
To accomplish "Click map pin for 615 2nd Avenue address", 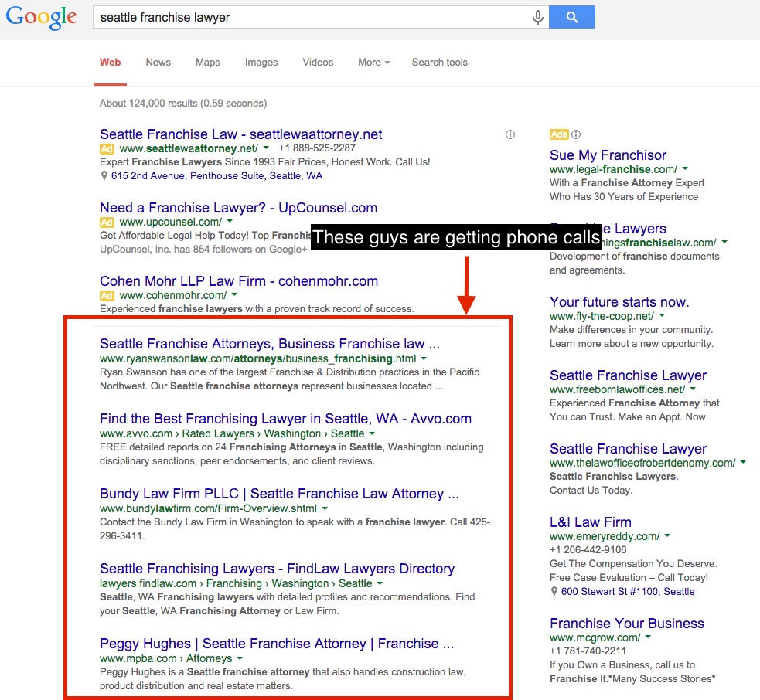I will (x=104, y=176).
